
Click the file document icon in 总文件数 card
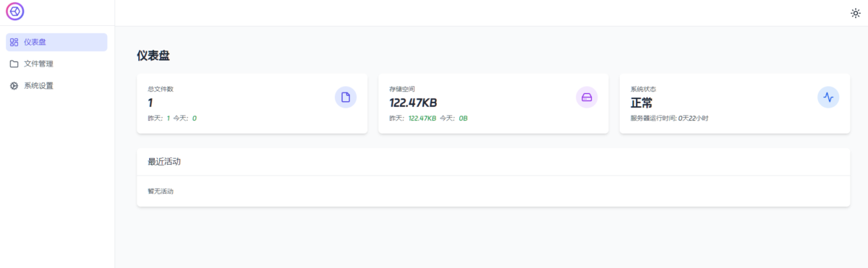[346, 97]
